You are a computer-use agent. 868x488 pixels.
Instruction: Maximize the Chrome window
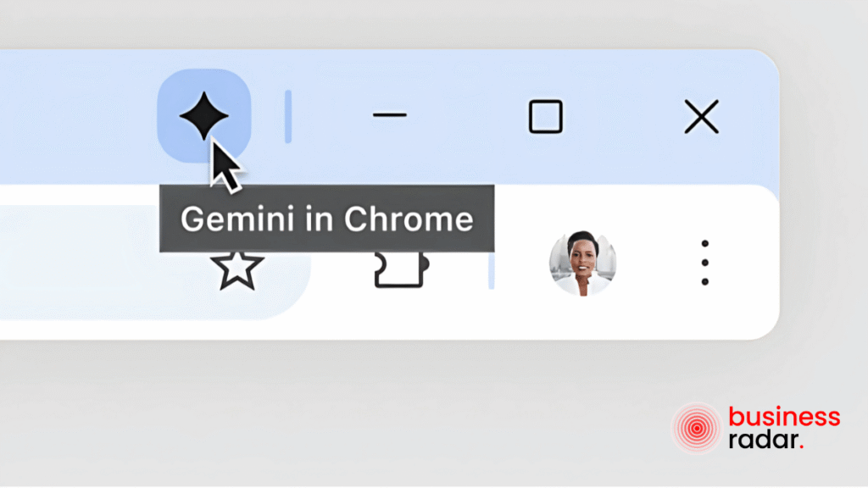(546, 116)
